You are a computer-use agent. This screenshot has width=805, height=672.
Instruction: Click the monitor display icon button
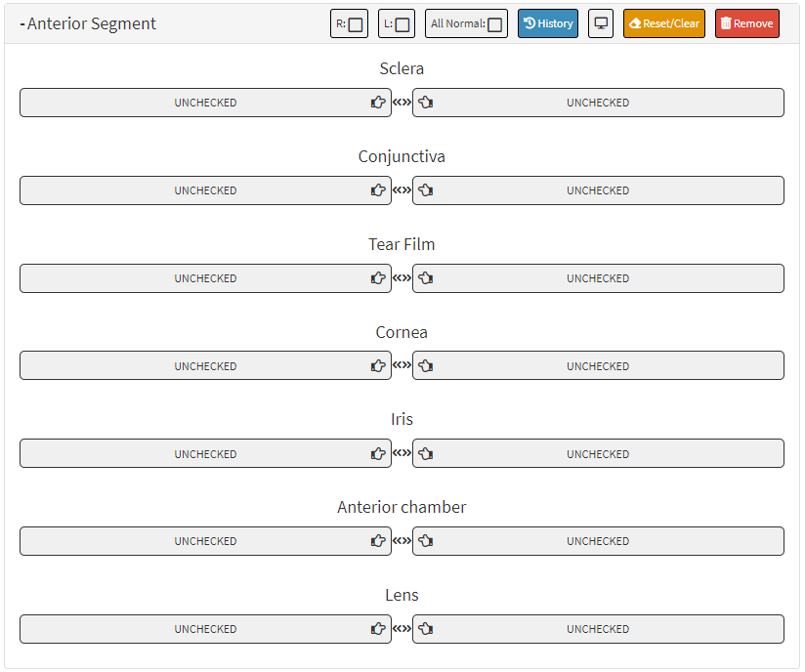[601, 23]
